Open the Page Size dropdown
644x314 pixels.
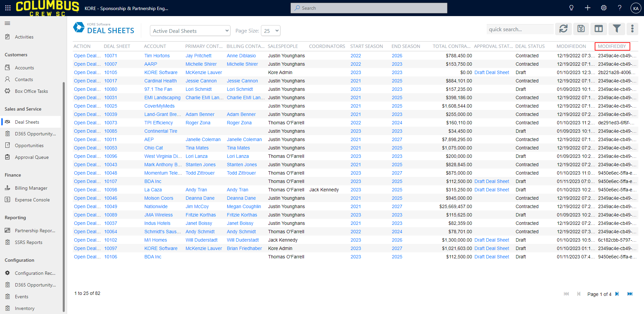tap(271, 31)
